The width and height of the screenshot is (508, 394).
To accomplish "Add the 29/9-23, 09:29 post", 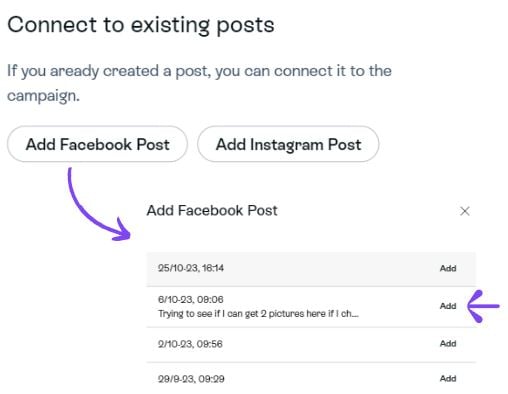I will point(448,379).
